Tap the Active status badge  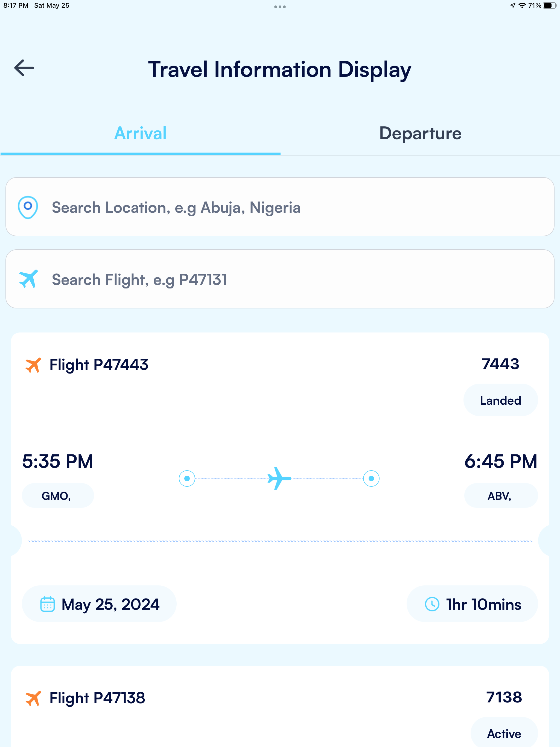pyautogui.click(x=504, y=733)
